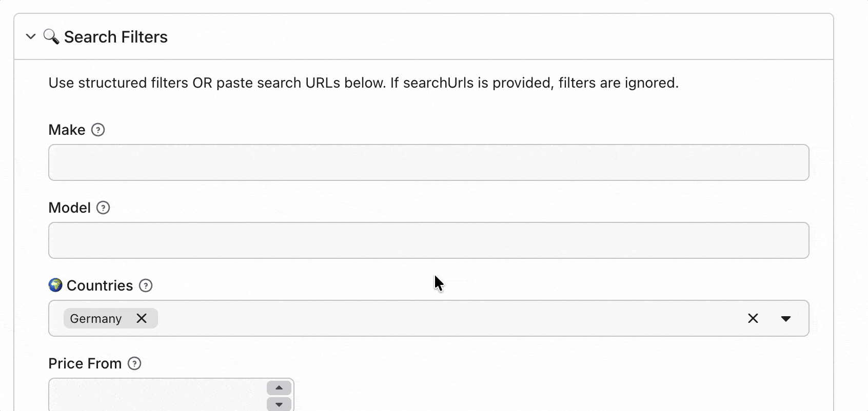Screen dimensions: 868x411
Task: Click the Countries field label
Action: tap(100, 285)
